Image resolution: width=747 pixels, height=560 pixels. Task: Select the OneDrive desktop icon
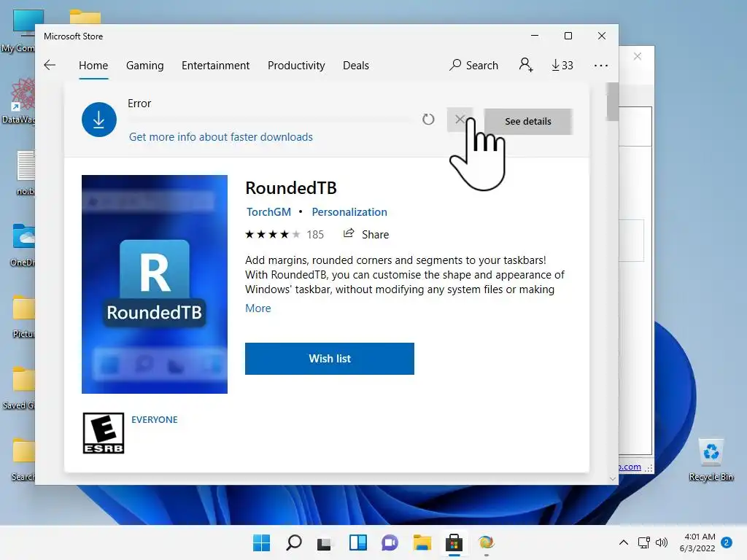(x=23, y=245)
